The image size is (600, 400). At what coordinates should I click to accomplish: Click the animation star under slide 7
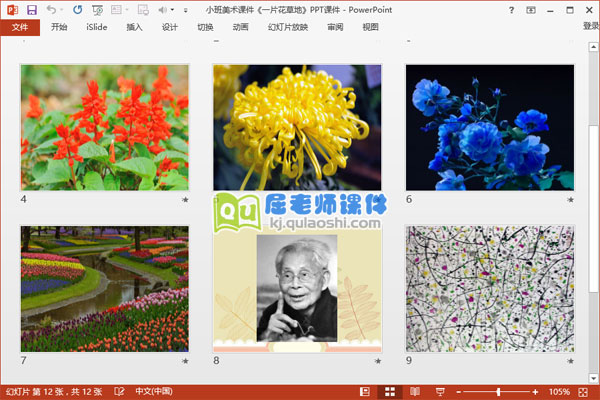185,361
